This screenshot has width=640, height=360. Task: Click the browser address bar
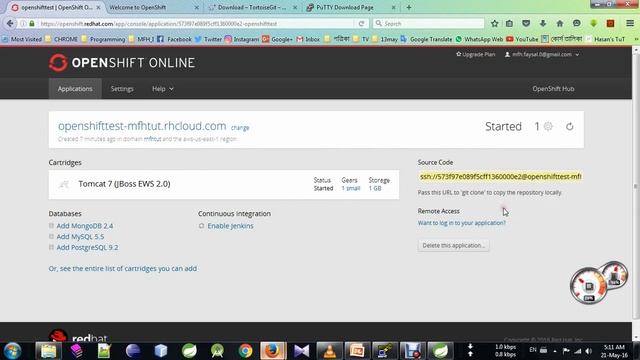coord(192,24)
